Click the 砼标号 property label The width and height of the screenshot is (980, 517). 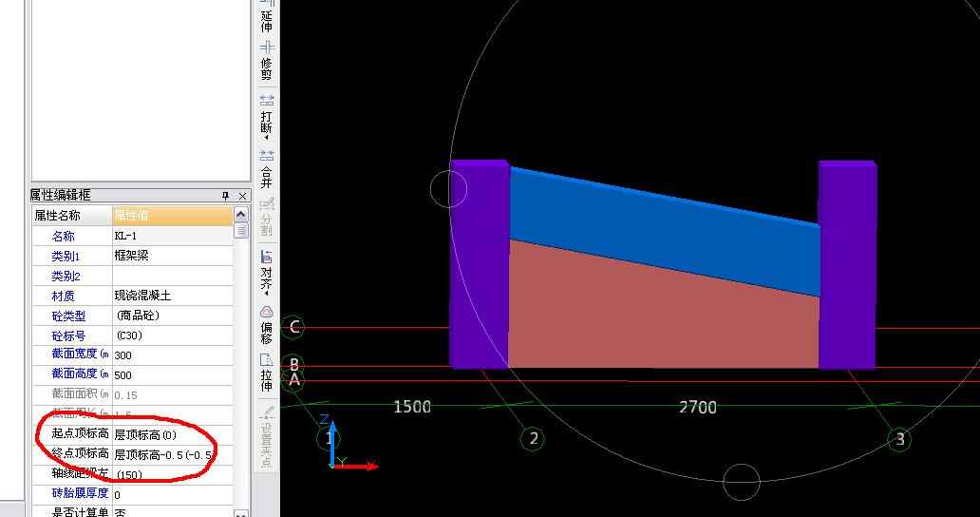click(68, 336)
